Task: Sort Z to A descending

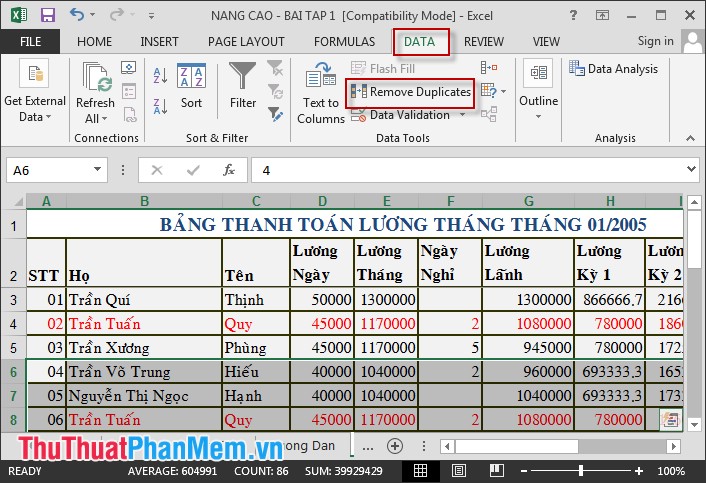Action: tap(160, 106)
